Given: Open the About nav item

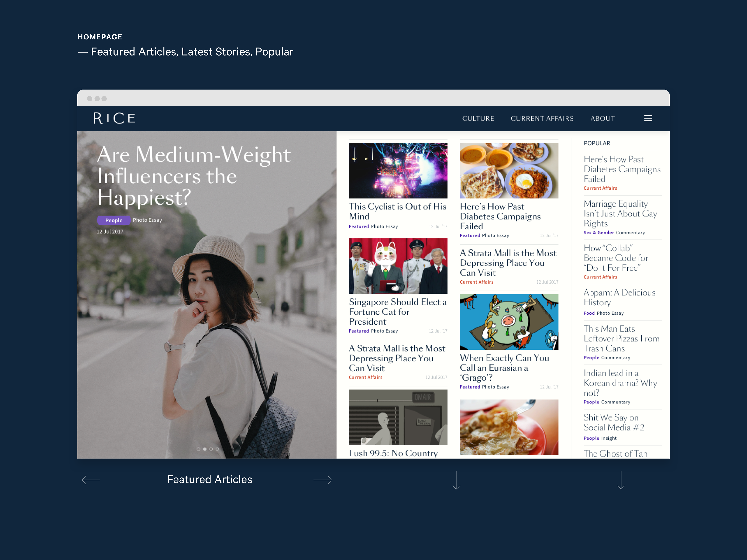Looking at the screenshot, I should (x=602, y=118).
